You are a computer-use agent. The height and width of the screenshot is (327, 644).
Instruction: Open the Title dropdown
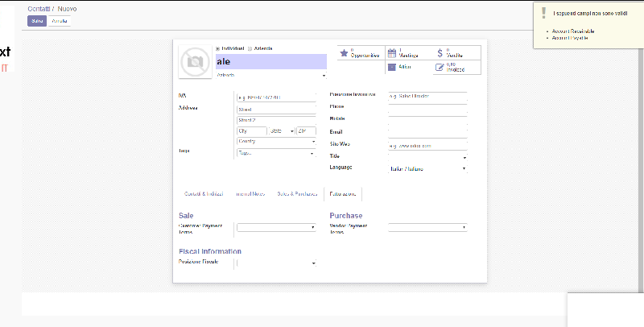tap(427, 157)
